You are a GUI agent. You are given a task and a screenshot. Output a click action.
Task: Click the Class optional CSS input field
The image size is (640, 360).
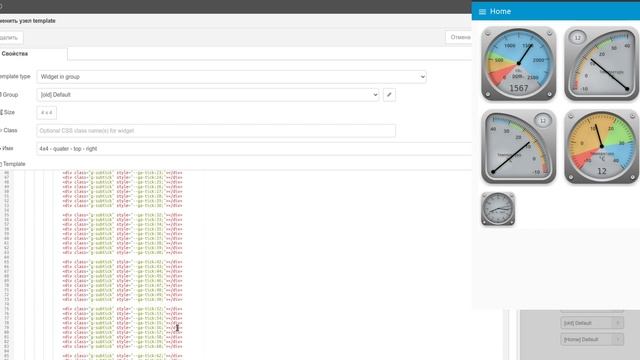[x=216, y=131]
